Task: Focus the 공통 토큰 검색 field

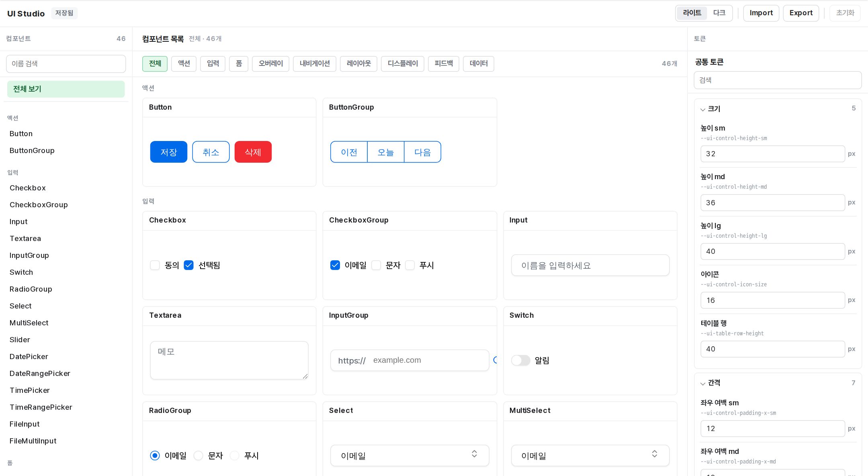Action: (x=778, y=80)
